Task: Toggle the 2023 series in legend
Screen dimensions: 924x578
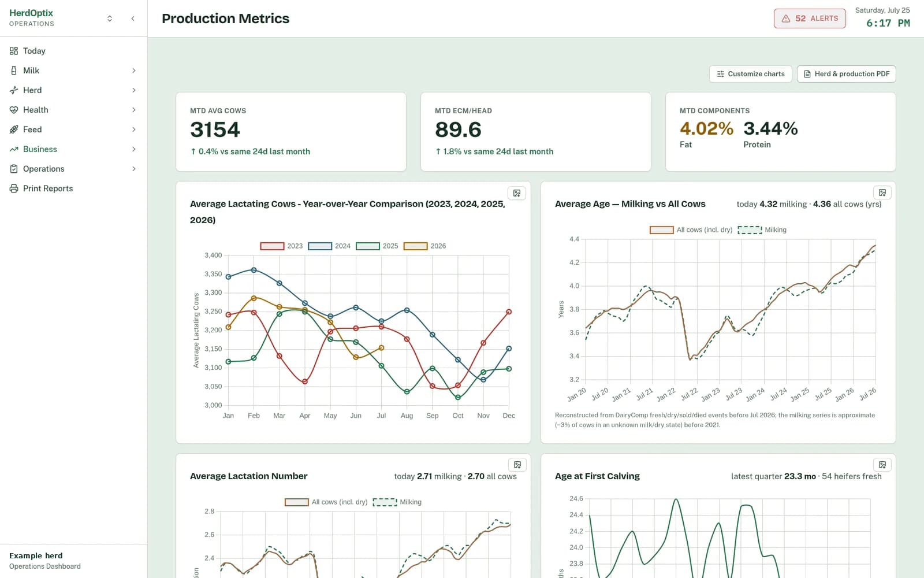Action: click(281, 246)
